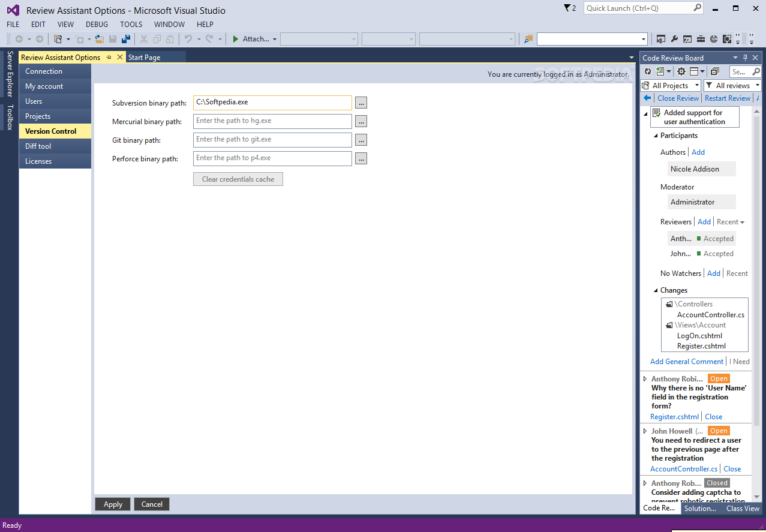Click the collapse-all windows icon in Code Review Board
Image resolution: width=766 pixels, height=532 pixels.
pyautogui.click(x=715, y=71)
